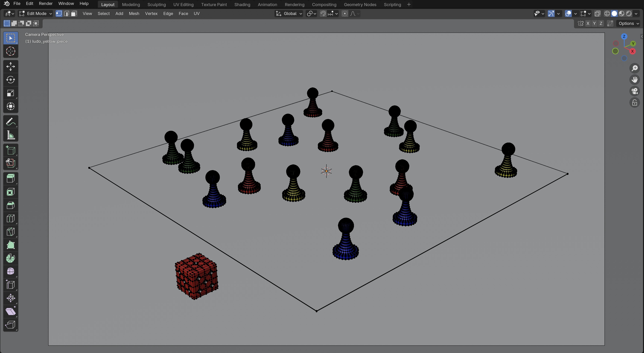Open the Mesh menu

tap(134, 13)
